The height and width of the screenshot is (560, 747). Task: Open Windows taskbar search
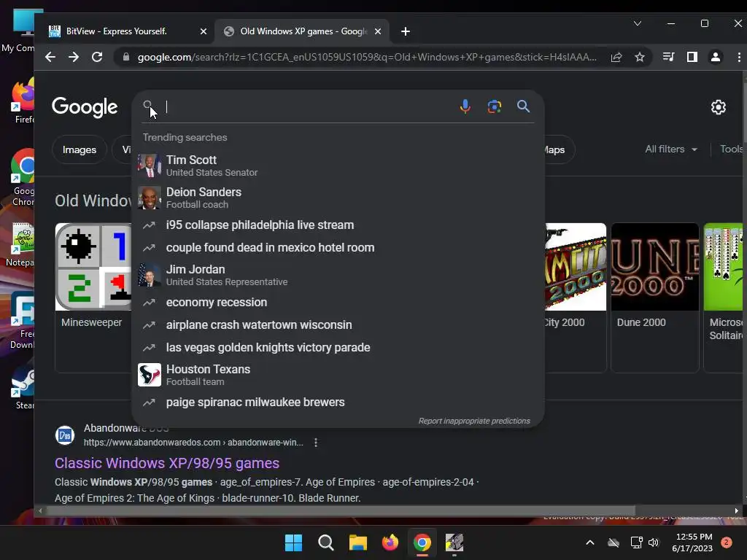tap(326, 542)
